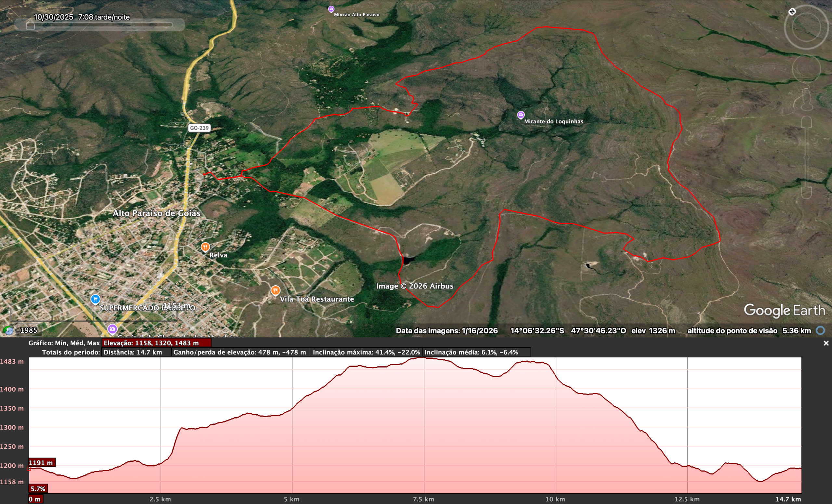The width and height of the screenshot is (832, 504).
Task: Open the 1985 imagery date selector
Action: pos(28,330)
